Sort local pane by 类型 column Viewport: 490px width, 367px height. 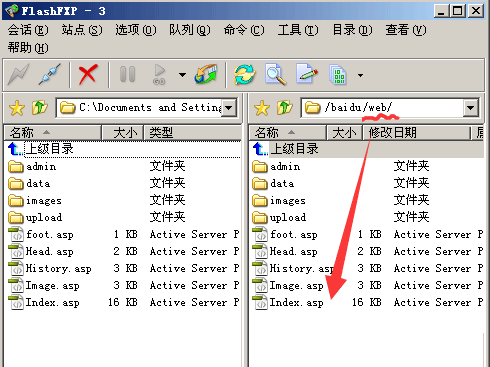[x=192, y=133]
